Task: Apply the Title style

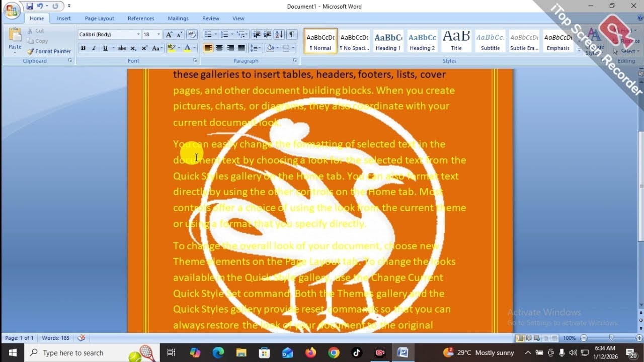Action: click(x=456, y=41)
